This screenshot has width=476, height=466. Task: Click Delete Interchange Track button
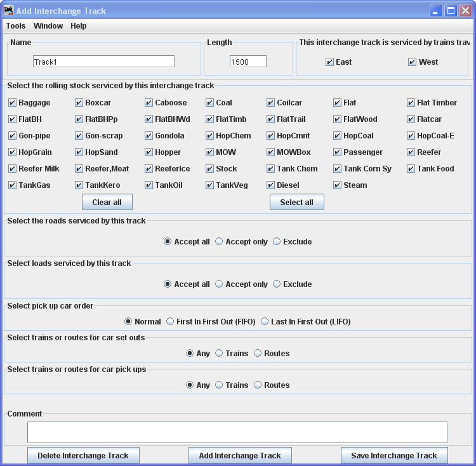click(x=83, y=455)
